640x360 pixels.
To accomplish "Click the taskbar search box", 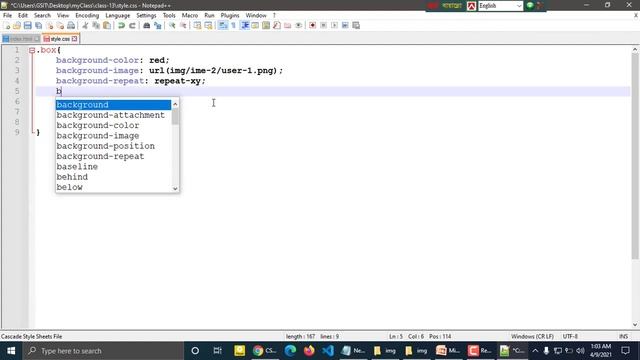I will tap(103, 351).
